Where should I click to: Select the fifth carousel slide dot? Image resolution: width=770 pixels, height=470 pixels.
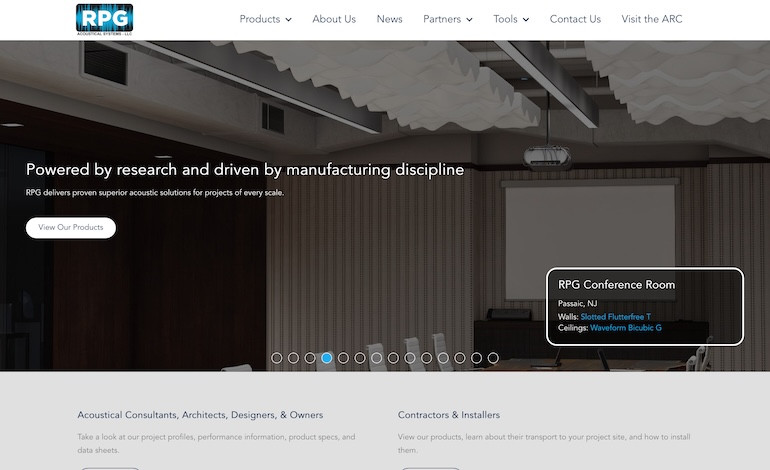pos(343,358)
